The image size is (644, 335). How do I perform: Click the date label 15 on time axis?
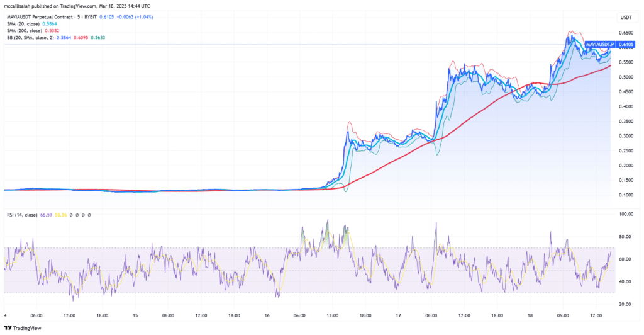coord(135,315)
